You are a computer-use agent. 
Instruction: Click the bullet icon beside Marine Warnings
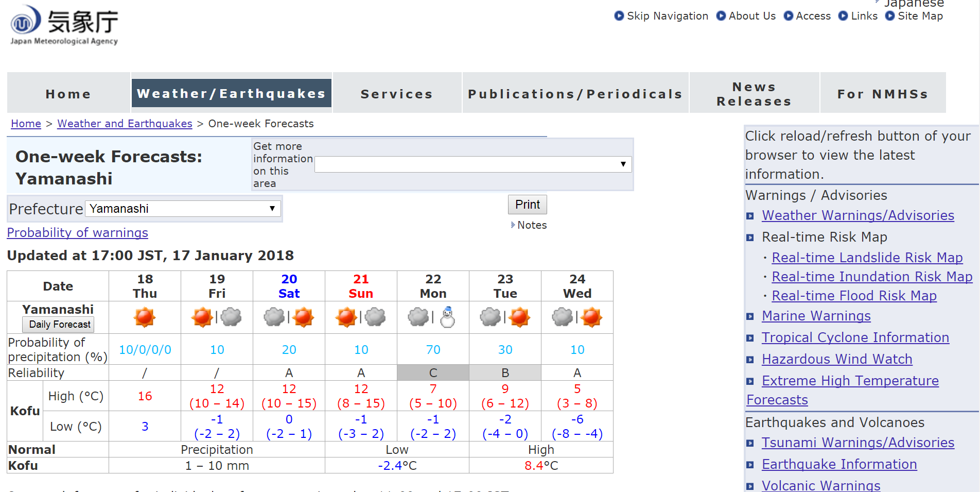point(750,316)
